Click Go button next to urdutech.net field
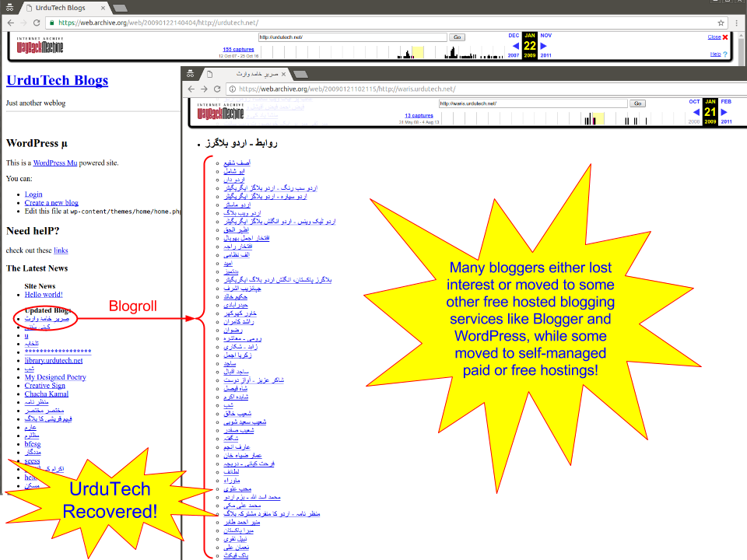The image size is (747, 560). (x=457, y=37)
